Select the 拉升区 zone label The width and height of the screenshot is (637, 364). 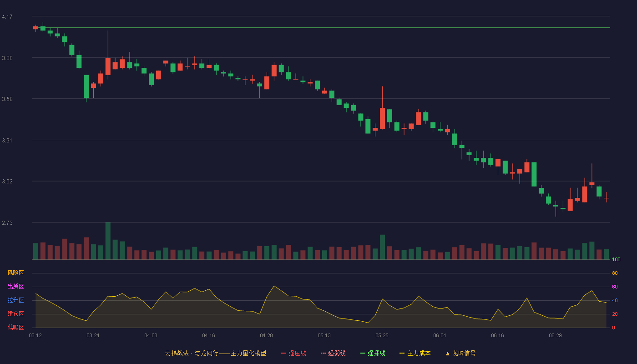[x=15, y=300]
